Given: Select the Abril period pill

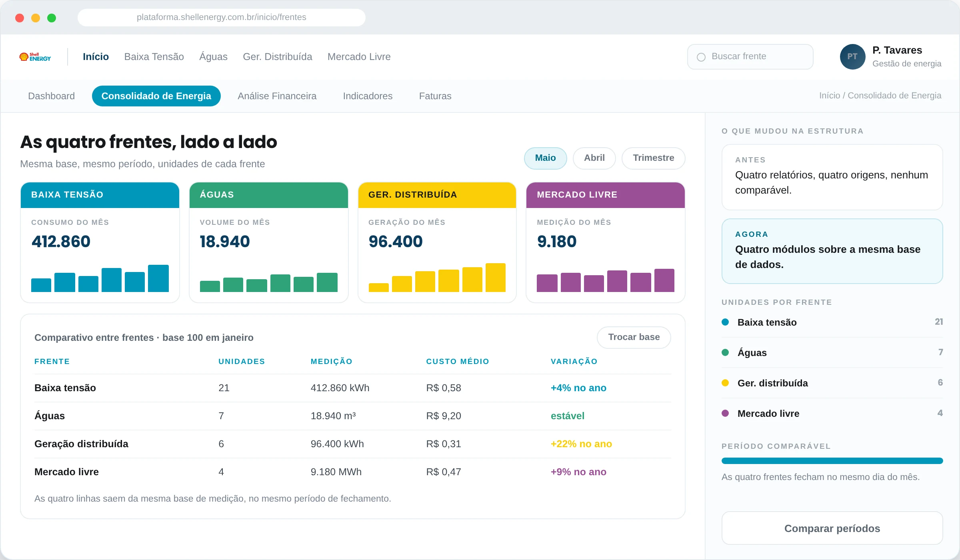Looking at the screenshot, I should [594, 158].
